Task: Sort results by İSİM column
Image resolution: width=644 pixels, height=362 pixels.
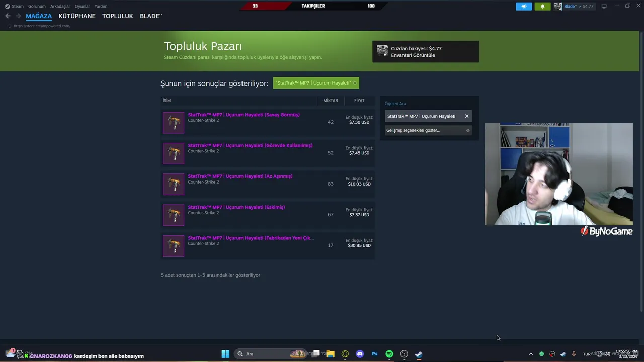Action: (167, 101)
